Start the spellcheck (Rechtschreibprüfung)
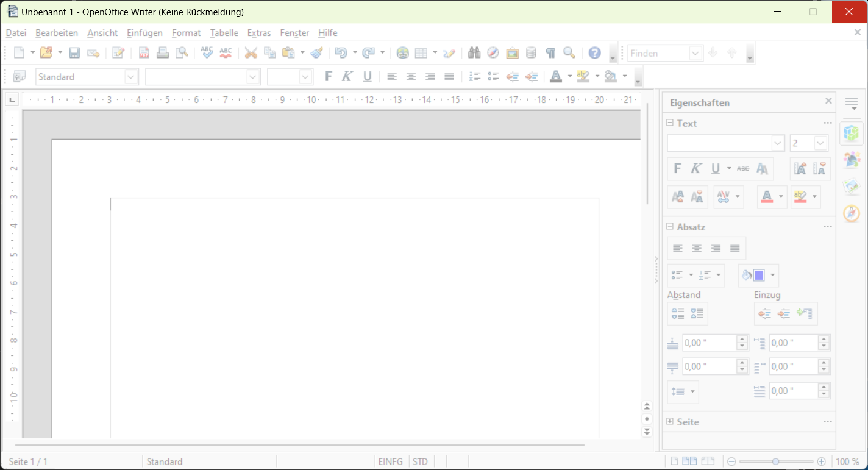The image size is (868, 470). 207,52
